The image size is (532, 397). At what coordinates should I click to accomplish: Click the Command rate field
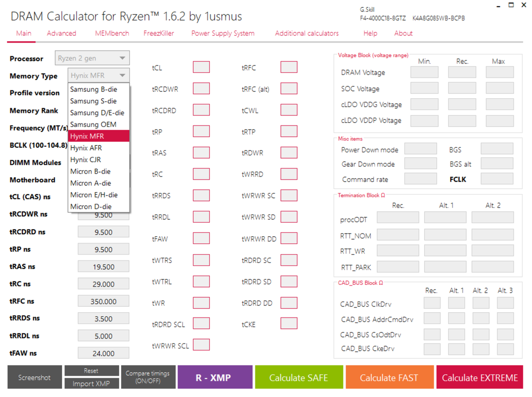[421, 179]
